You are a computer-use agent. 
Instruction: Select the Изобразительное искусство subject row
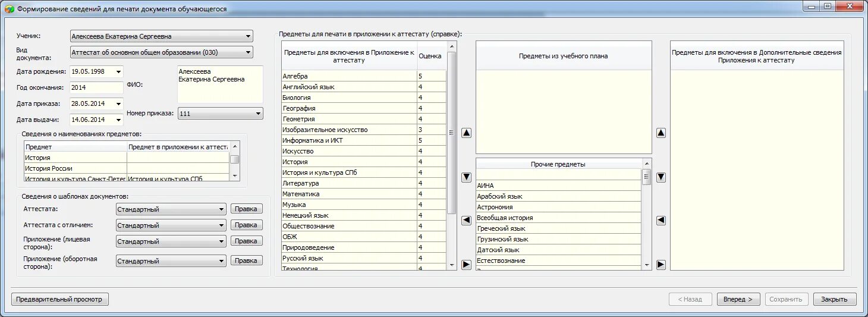364,130
